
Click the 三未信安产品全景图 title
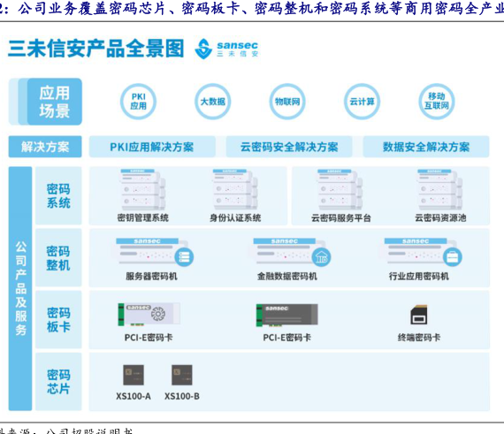pyautogui.click(x=95, y=49)
